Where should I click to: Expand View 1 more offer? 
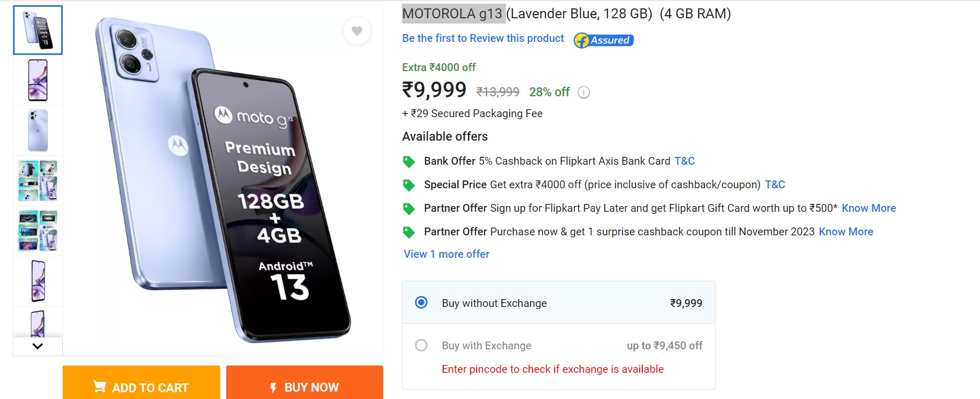(446, 254)
